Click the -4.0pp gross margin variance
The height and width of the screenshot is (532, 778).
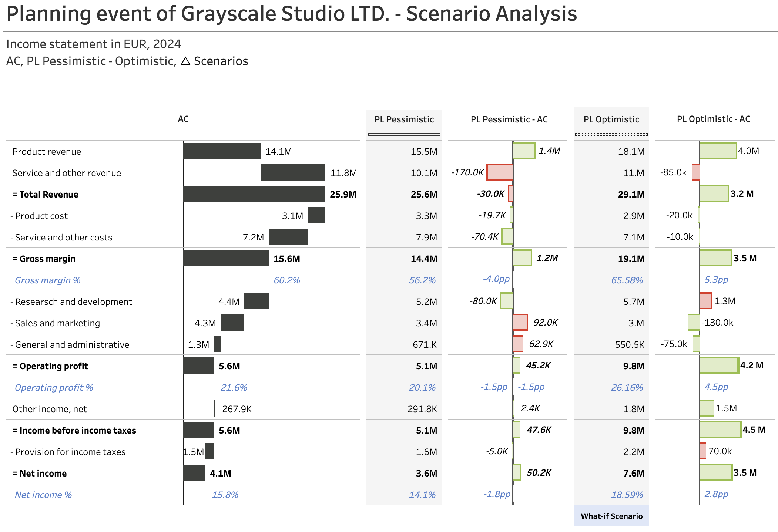pyautogui.click(x=496, y=279)
